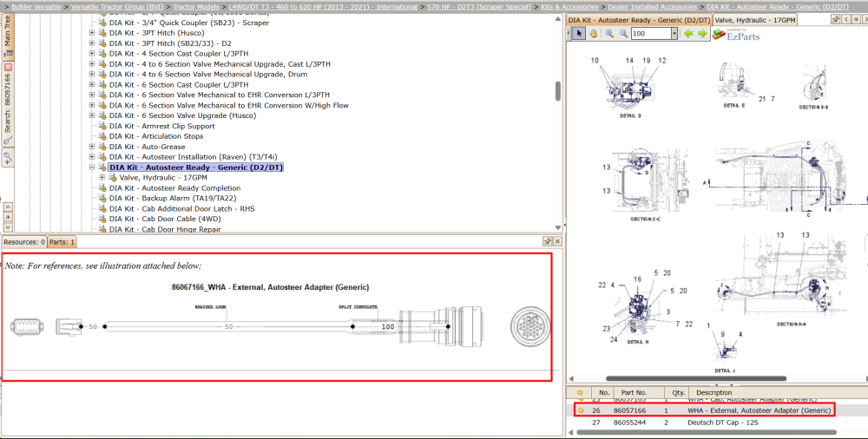This screenshot has height=439, width=868.
Task: Open the Main Tree side tab
Action: pos(7,36)
